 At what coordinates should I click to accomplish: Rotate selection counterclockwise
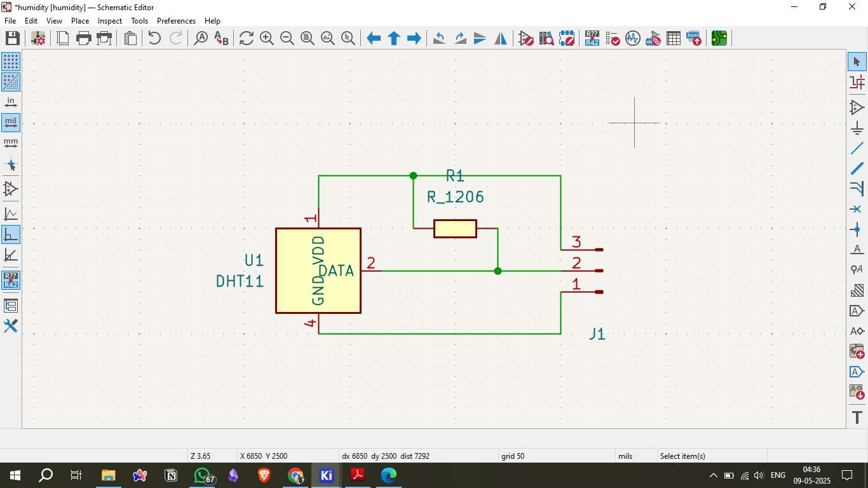[439, 38]
